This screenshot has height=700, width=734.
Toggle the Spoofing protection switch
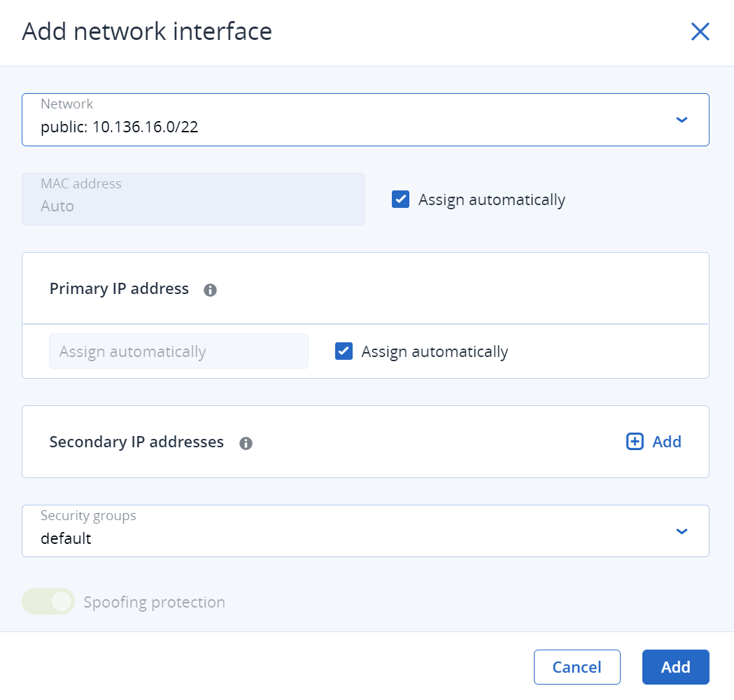coord(48,602)
